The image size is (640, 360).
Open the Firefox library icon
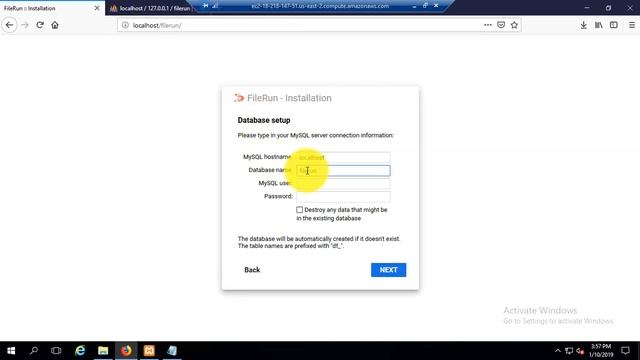coord(598,25)
